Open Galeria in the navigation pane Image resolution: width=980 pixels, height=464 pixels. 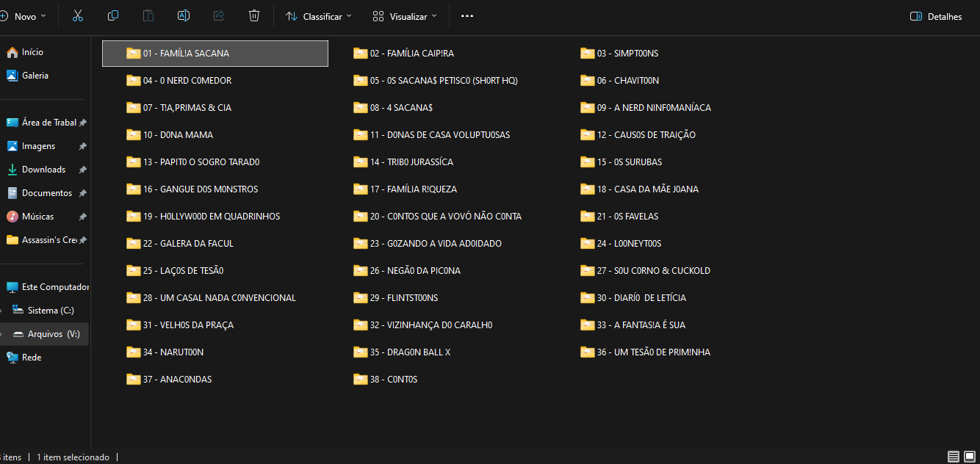[x=35, y=76]
